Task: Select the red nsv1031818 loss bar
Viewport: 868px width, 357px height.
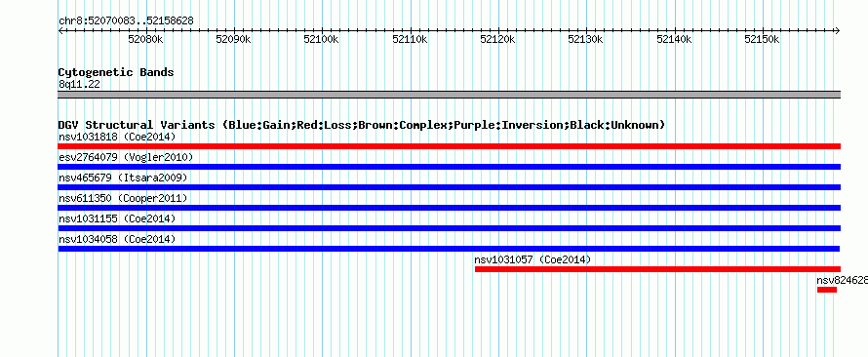Action: point(450,146)
